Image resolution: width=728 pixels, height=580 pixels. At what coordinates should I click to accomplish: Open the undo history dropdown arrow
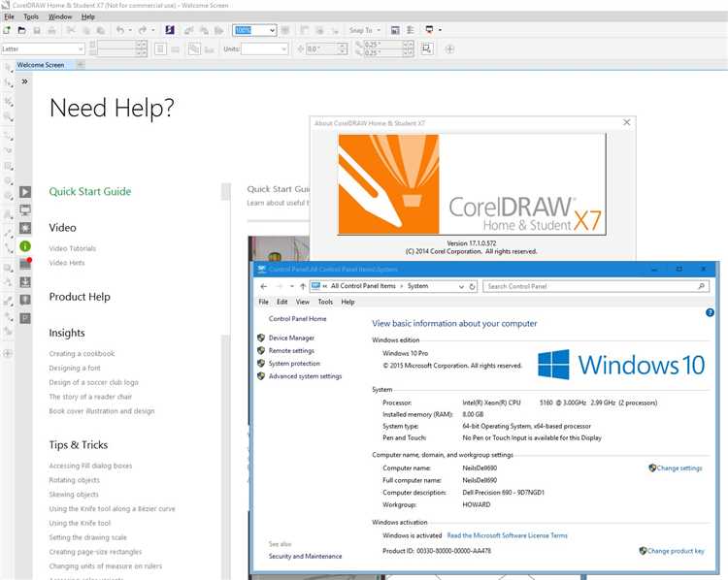(x=130, y=30)
